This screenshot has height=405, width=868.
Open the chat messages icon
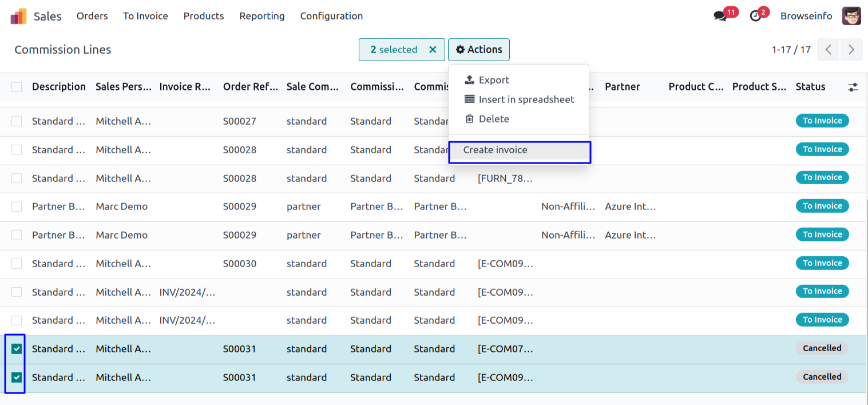coord(720,16)
